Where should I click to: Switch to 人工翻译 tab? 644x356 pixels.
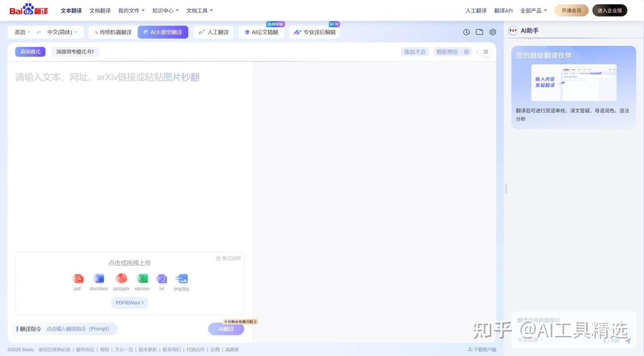click(213, 32)
